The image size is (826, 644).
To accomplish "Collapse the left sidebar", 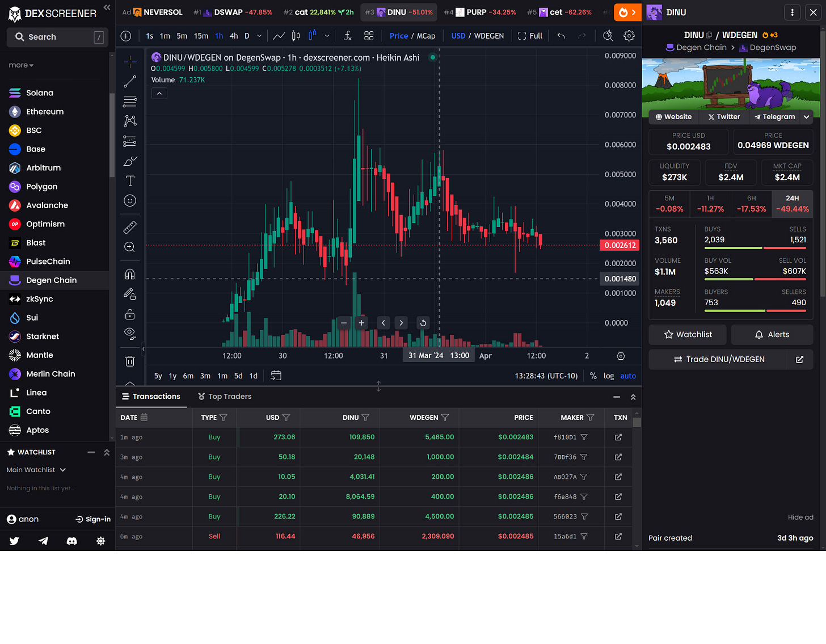I will click(107, 7).
